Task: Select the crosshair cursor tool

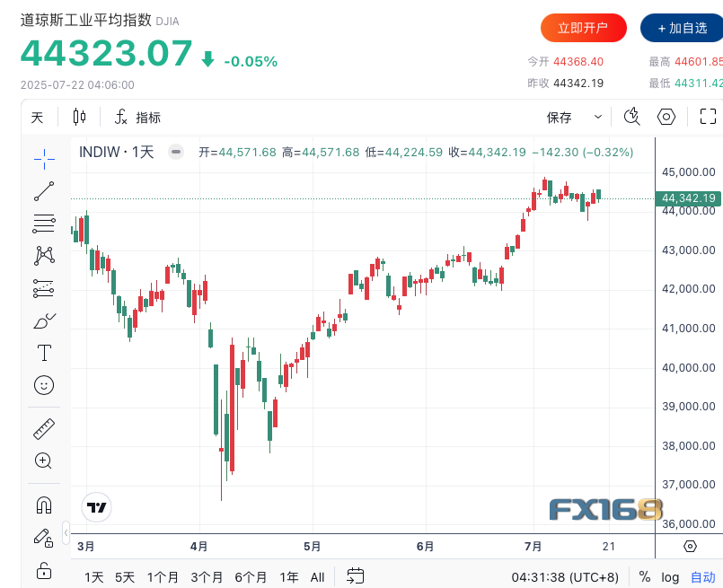Action: coord(43,160)
